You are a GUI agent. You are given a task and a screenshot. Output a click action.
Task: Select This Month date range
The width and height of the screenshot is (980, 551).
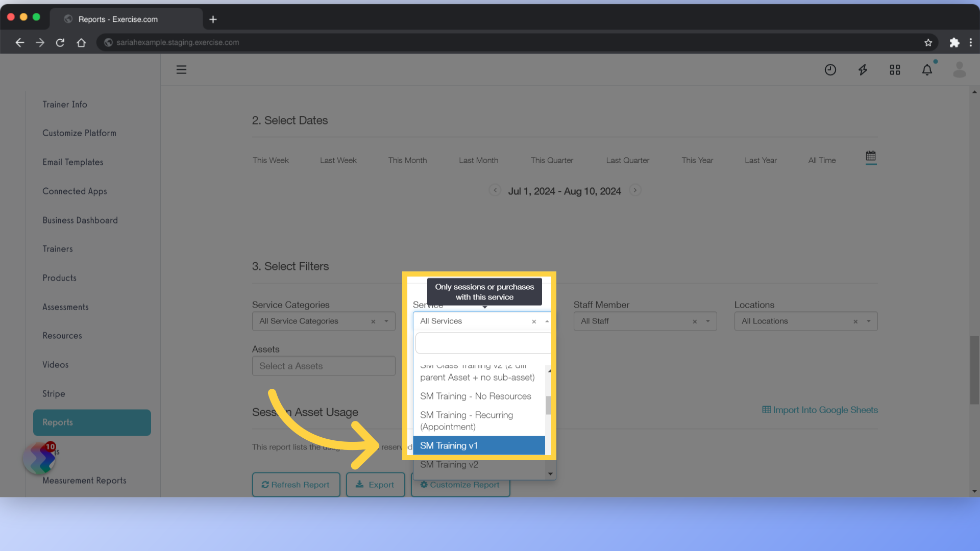tap(407, 160)
